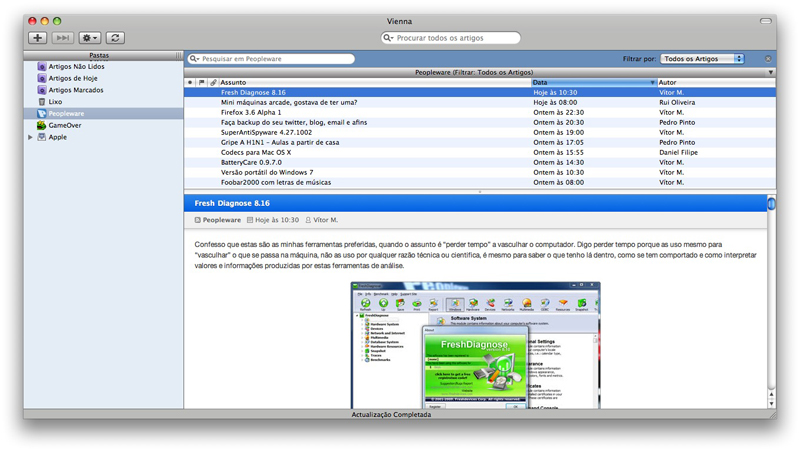Open the magnifier dropdown in the top search field
The width and height of the screenshot is (800, 451).
(x=388, y=38)
